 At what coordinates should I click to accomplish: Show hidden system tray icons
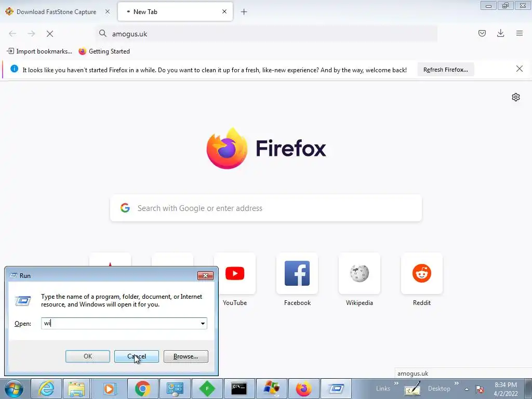click(467, 389)
